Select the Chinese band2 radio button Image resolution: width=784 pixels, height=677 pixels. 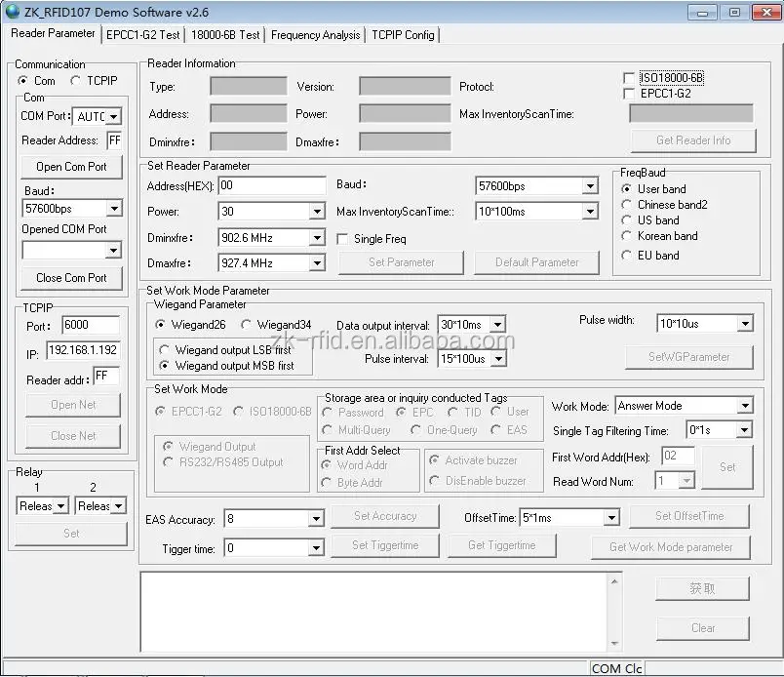click(627, 205)
